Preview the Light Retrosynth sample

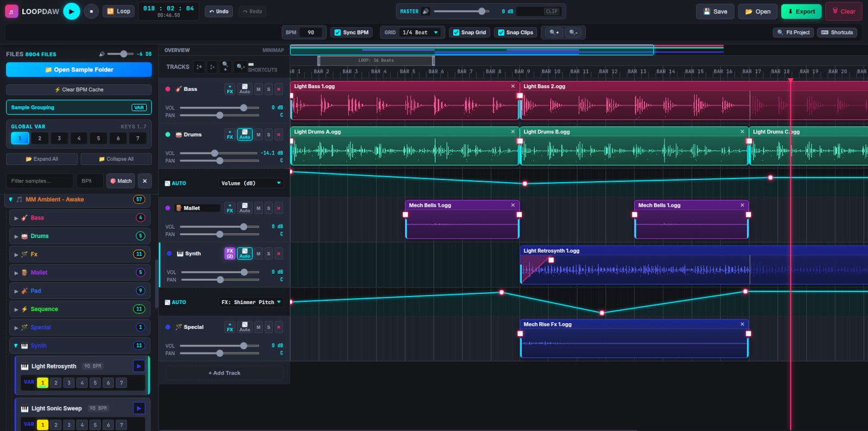click(139, 366)
